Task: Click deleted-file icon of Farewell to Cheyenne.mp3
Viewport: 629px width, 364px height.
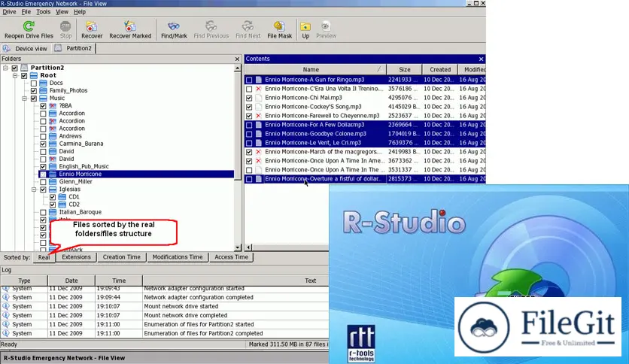Action: [259, 116]
